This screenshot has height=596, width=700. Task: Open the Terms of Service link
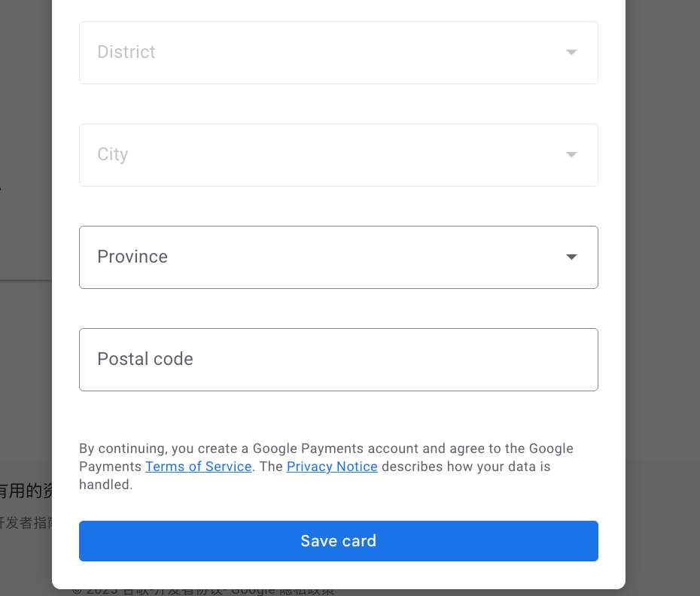[x=198, y=467]
